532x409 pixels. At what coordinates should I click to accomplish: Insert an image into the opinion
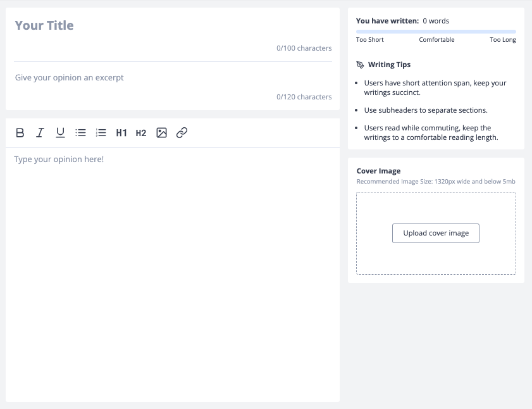coord(161,132)
